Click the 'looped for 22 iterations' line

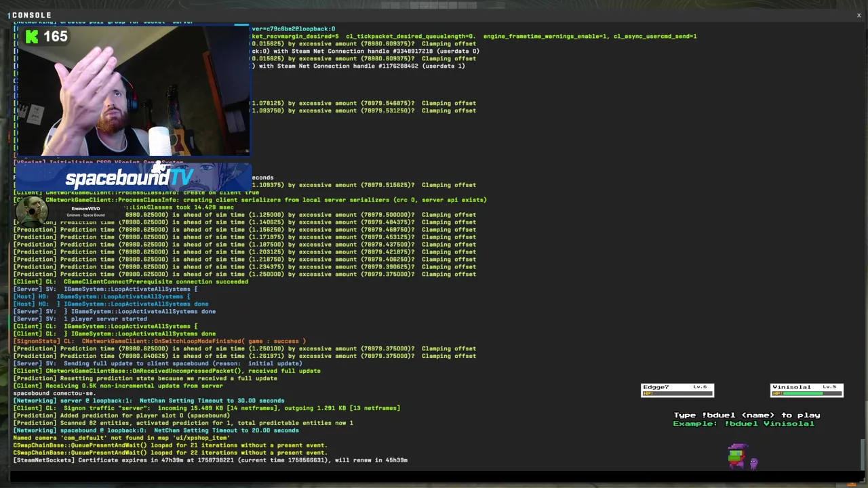[x=170, y=453]
